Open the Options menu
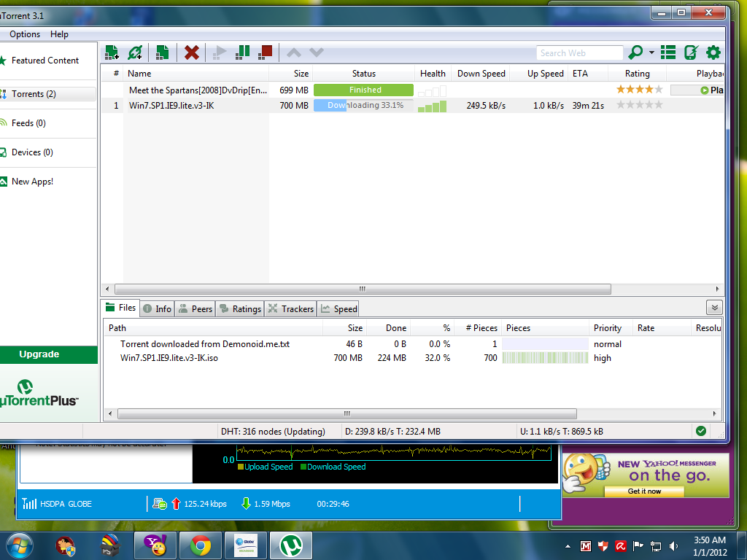 pos(25,34)
